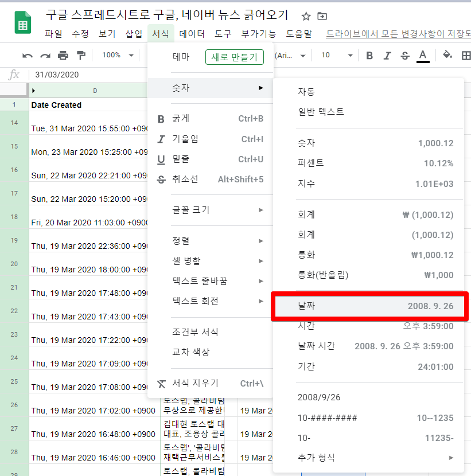Choose 굵게 bold in format menu
The width and height of the screenshot is (471, 476).
[x=210, y=119]
